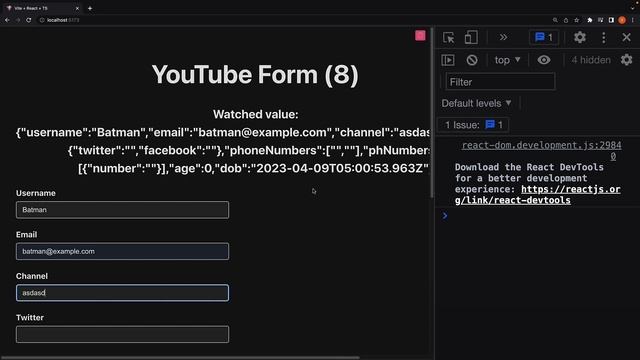Open the orange profile avatar
The width and height of the screenshot is (640, 360).
coord(622,20)
